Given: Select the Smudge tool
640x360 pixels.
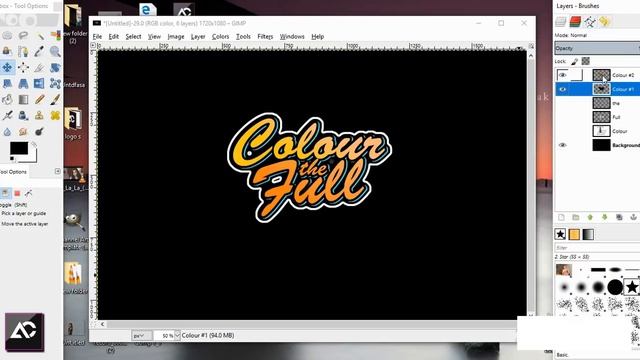Looking at the screenshot, I should (23, 131).
